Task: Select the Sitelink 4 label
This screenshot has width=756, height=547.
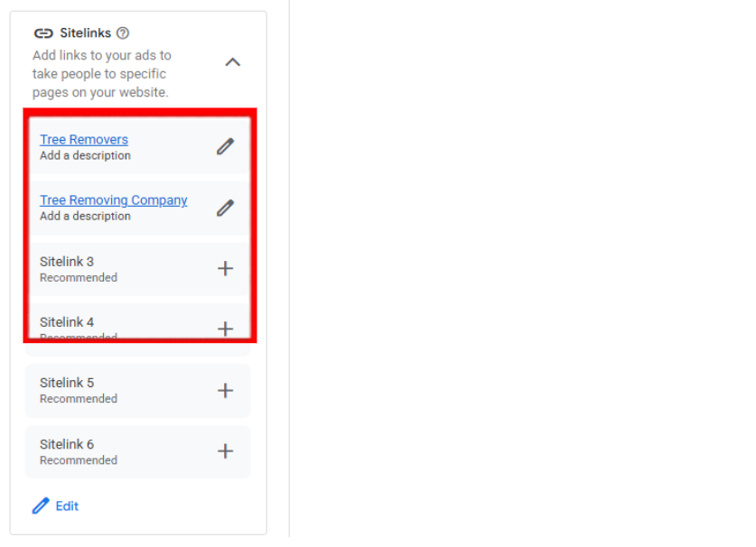Action: click(x=67, y=322)
